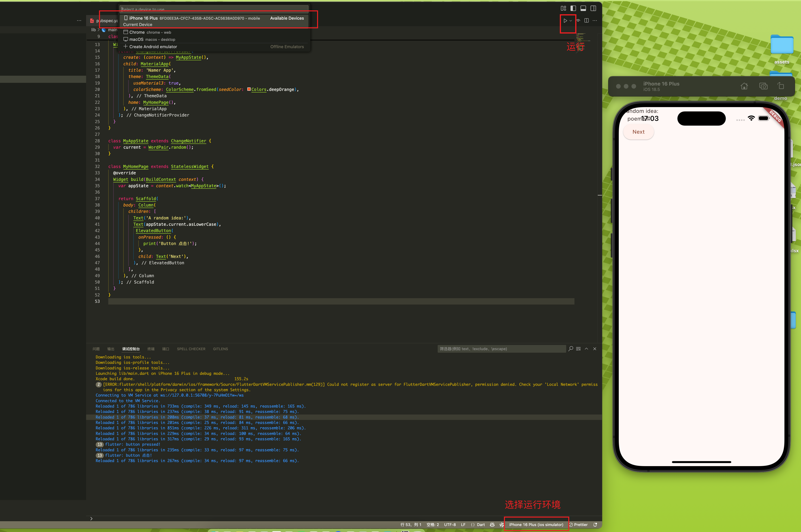The width and height of the screenshot is (801, 532).
Task: Take a simulator screenshot with camera icon
Action: click(763, 86)
